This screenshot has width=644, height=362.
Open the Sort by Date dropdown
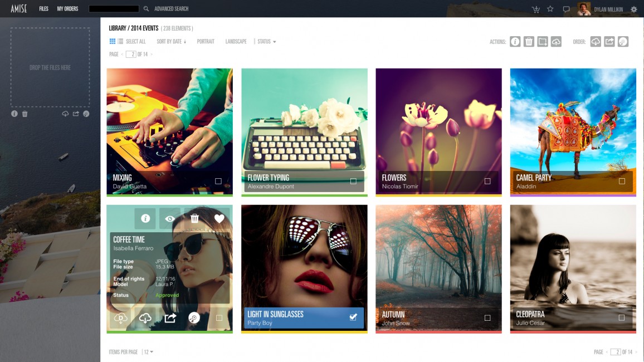coord(171,41)
